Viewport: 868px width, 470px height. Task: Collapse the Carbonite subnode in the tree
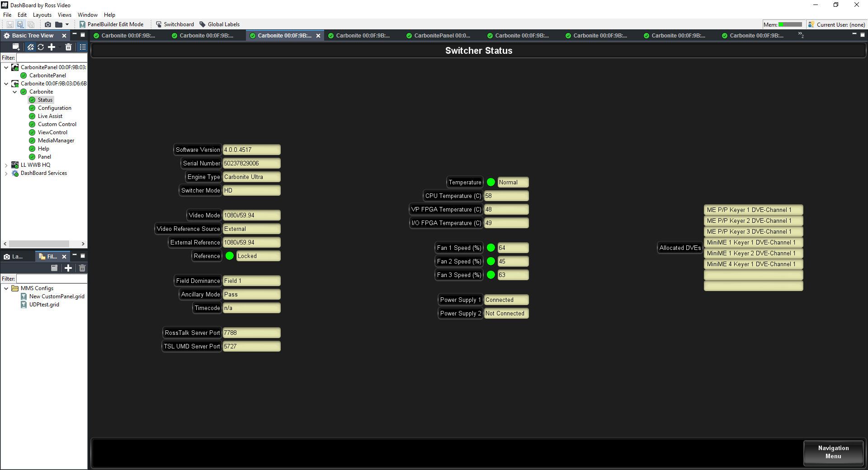(x=14, y=92)
